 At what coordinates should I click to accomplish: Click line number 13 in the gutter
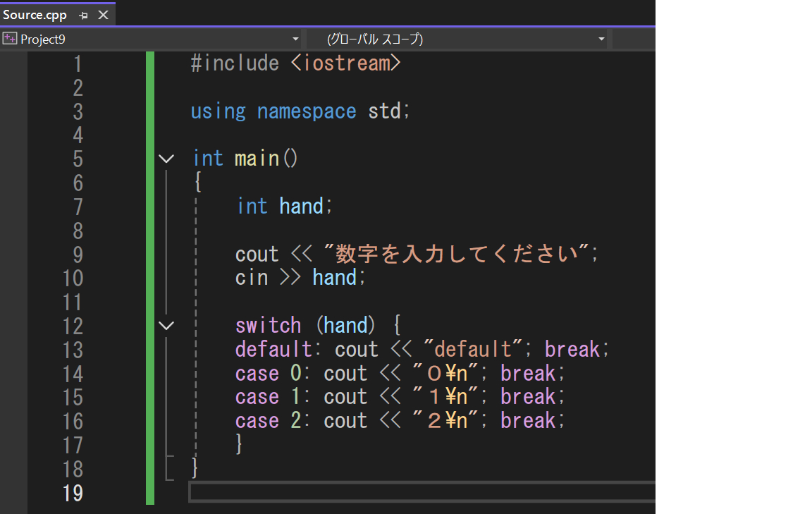pos(73,350)
